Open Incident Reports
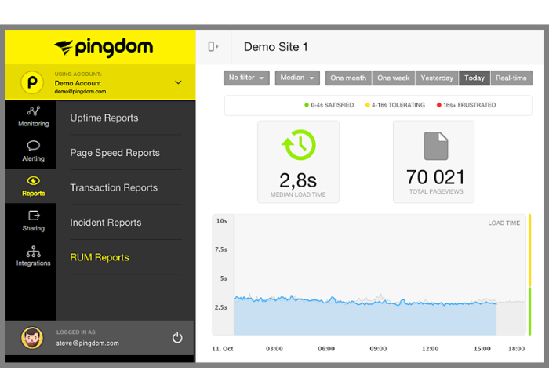The image size is (549, 392). pyautogui.click(x=106, y=223)
